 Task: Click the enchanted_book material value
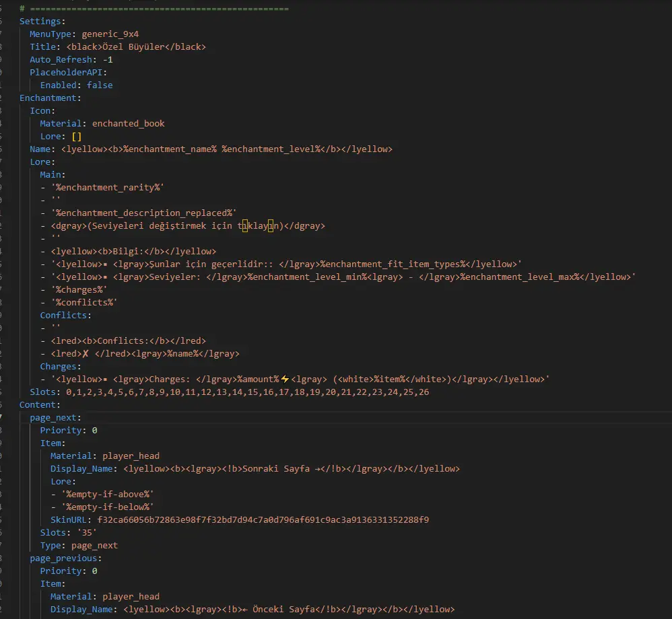coord(128,124)
